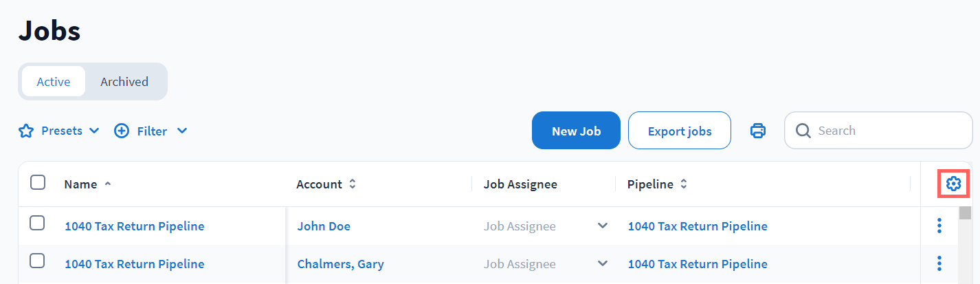Click the Presets star icon

[26, 131]
